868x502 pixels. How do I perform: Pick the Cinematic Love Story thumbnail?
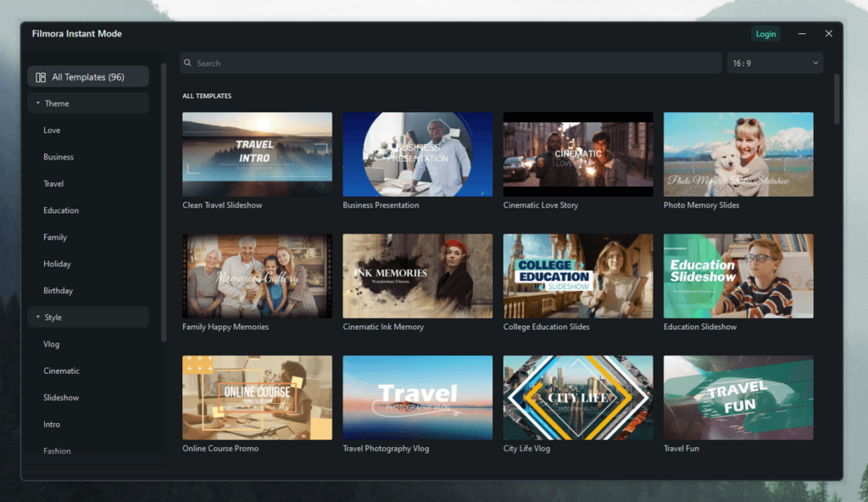click(x=577, y=154)
